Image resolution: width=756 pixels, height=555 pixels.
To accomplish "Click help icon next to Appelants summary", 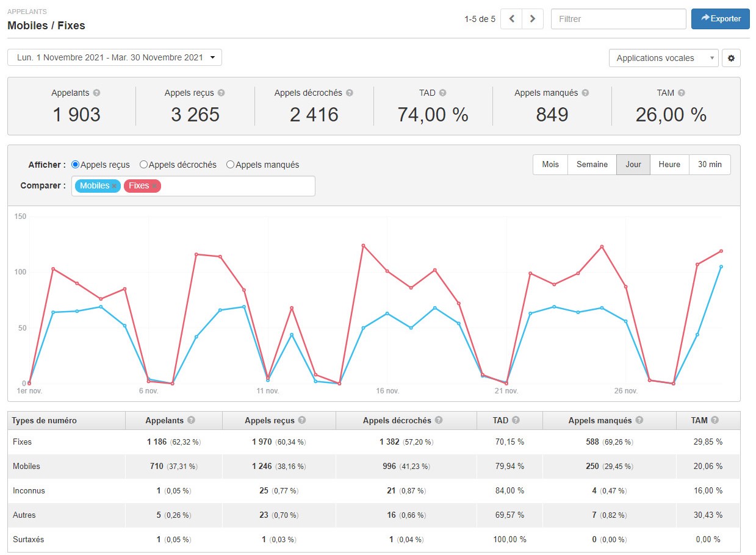I will point(96,93).
